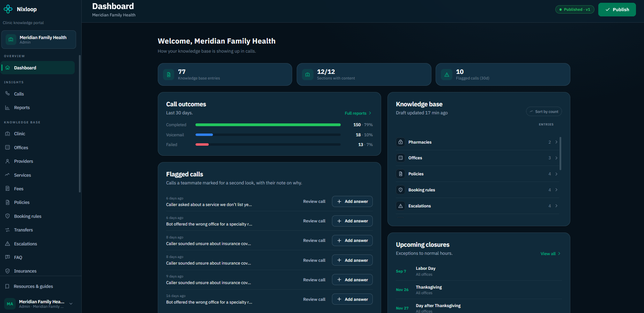Expand the Policies row chevron in Knowledge base
The height and width of the screenshot is (313, 644).
(x=556, y=174)
